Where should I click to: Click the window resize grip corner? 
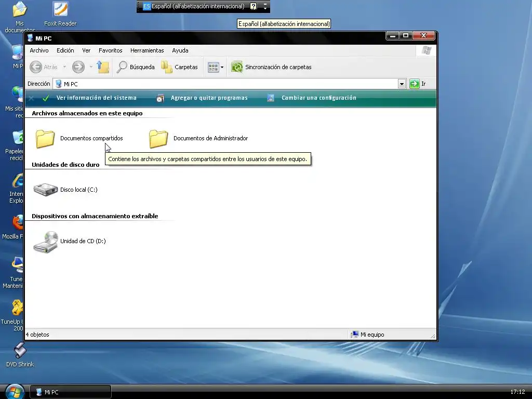click(433, 336)
